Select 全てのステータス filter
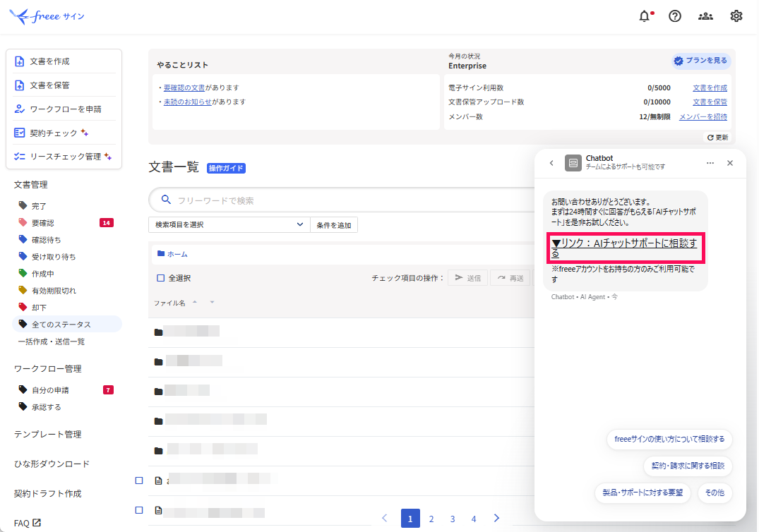The image size is (759, 532). 67,324
